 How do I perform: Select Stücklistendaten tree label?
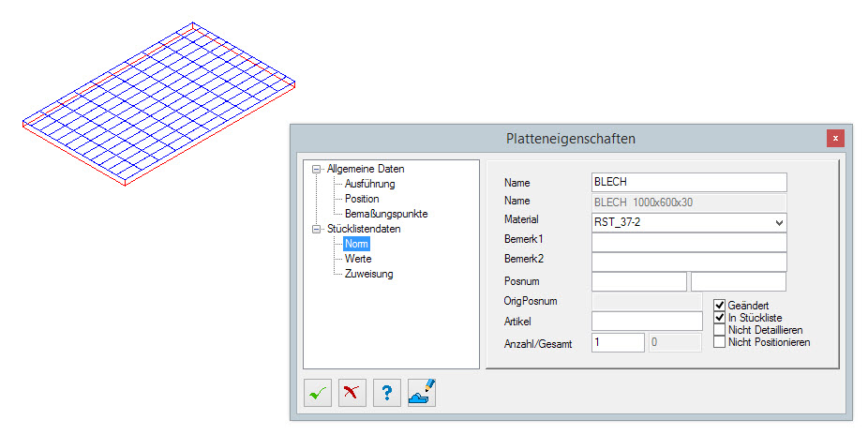pos(364,229)
